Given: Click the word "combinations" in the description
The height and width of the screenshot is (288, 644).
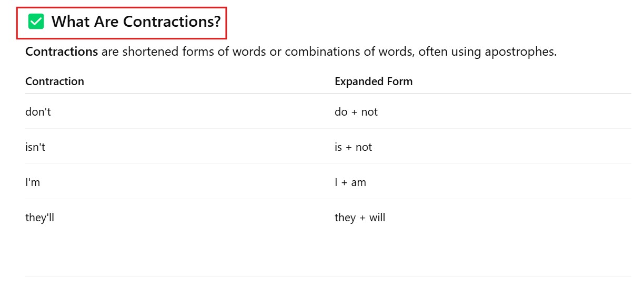Looking at the screenshot, I should [319, 52].
